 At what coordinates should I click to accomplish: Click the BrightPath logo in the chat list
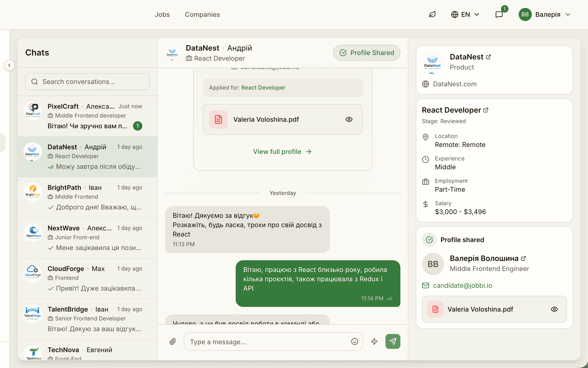33,192
